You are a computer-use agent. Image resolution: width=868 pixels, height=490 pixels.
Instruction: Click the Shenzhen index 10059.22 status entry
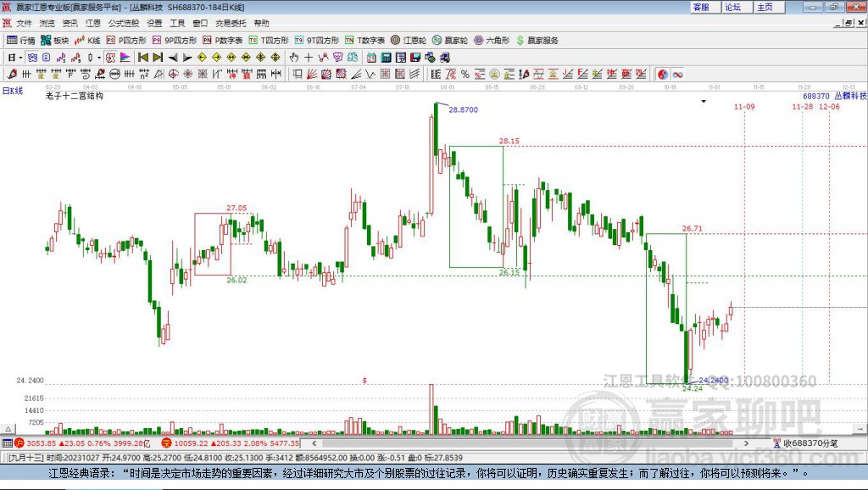pos(231,443)
